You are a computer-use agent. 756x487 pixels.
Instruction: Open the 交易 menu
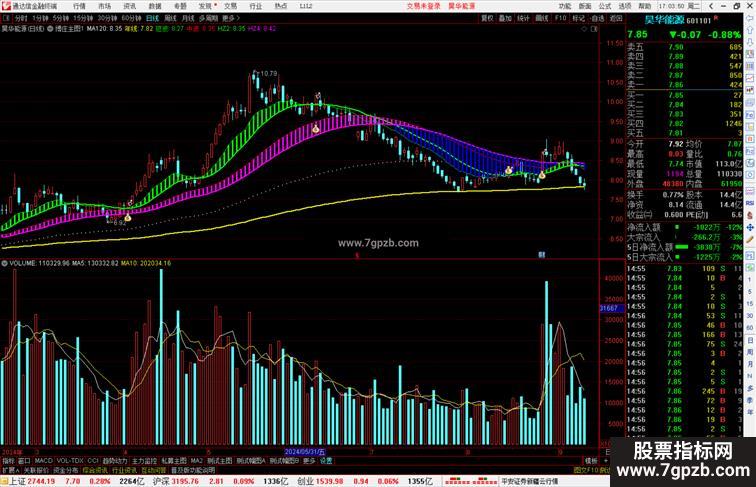point(230,6)
